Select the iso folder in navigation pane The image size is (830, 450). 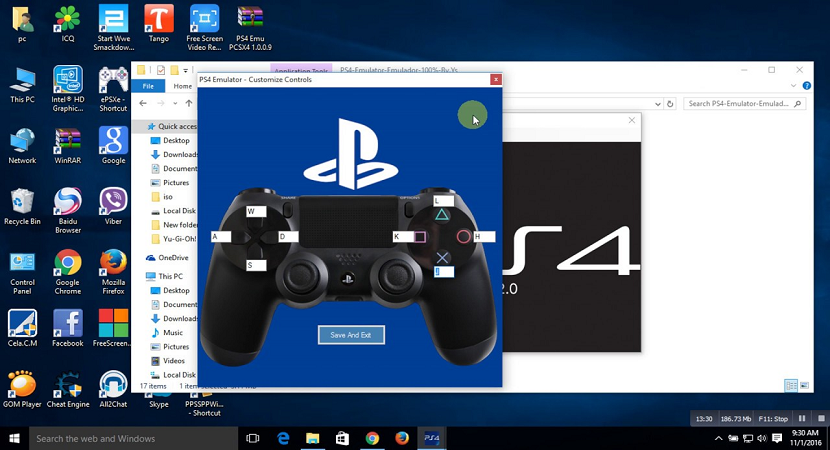[x=162, y=196]
